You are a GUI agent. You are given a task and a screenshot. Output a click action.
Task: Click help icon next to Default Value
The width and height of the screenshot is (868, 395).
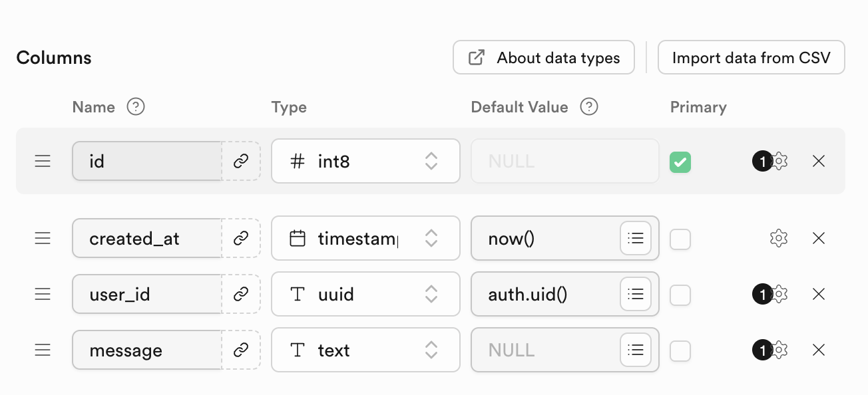point(589,107)
